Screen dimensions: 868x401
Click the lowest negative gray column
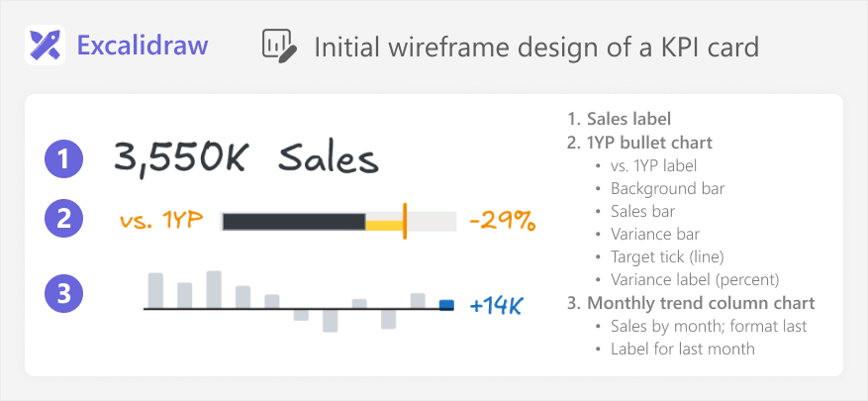(330, 321)
